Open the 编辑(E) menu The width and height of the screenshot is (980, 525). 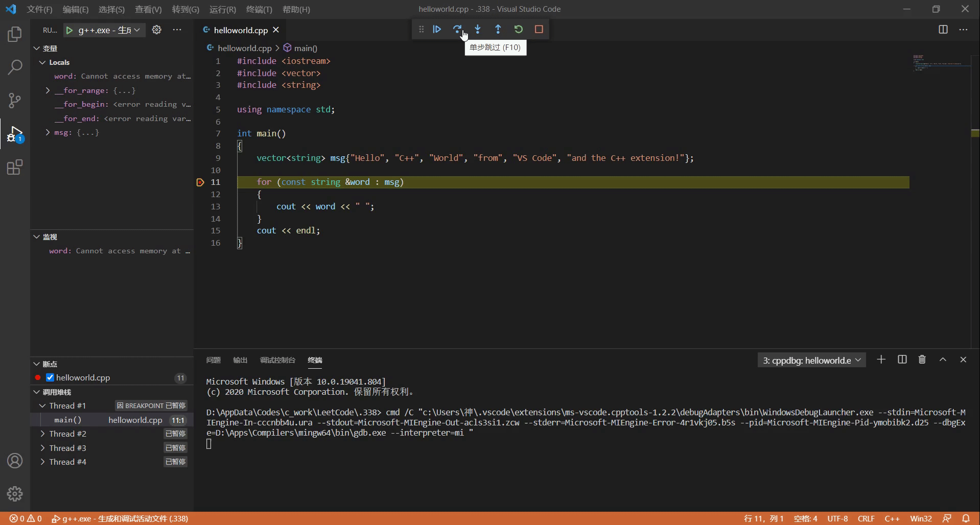pos(76,9)
